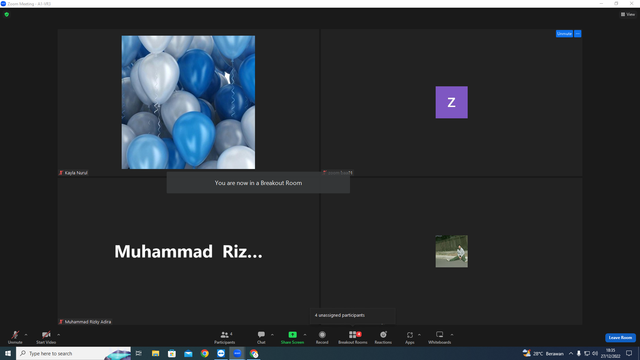
Task: Click the Kayla Nurul name label
Action: click(76, 173)
